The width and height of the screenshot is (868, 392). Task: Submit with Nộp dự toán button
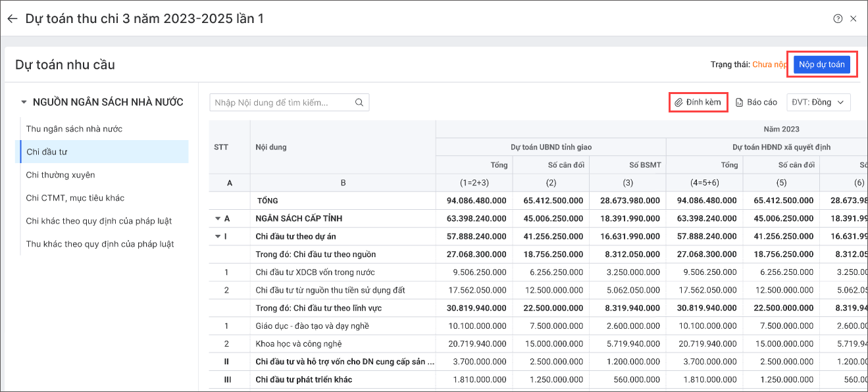coord(822,64)
